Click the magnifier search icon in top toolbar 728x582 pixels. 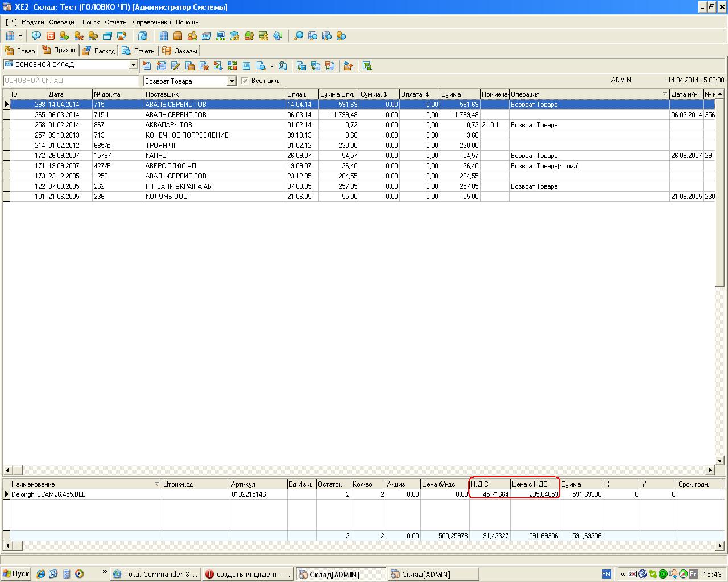[x=298, y=36]
